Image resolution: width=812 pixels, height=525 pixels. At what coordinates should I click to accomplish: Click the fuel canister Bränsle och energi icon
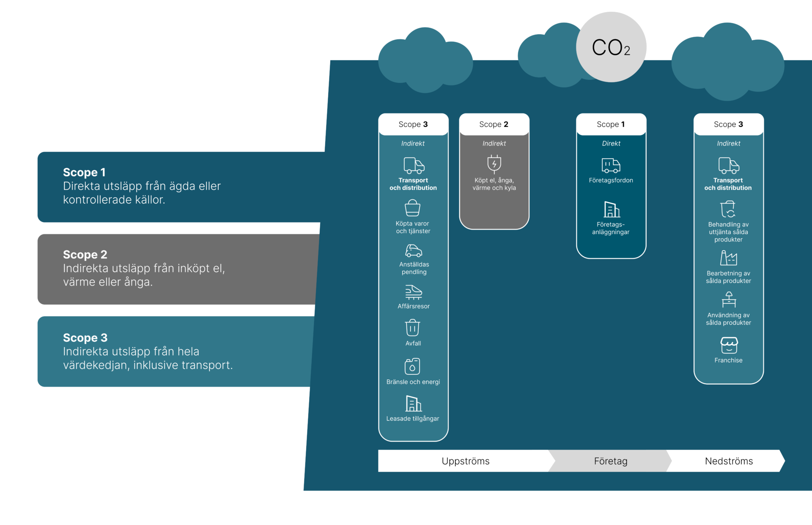[412, 366]
